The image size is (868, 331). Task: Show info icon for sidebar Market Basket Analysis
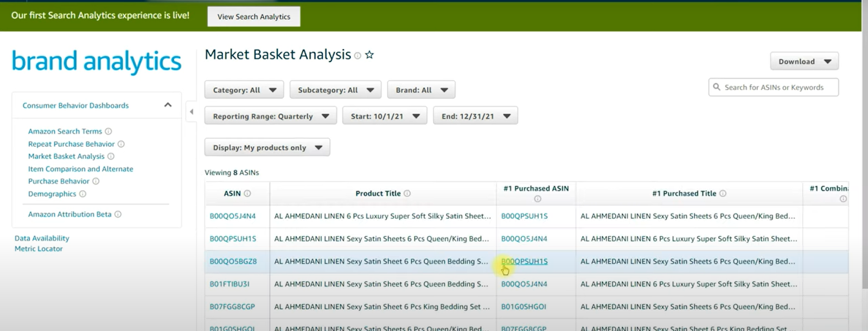111,156
